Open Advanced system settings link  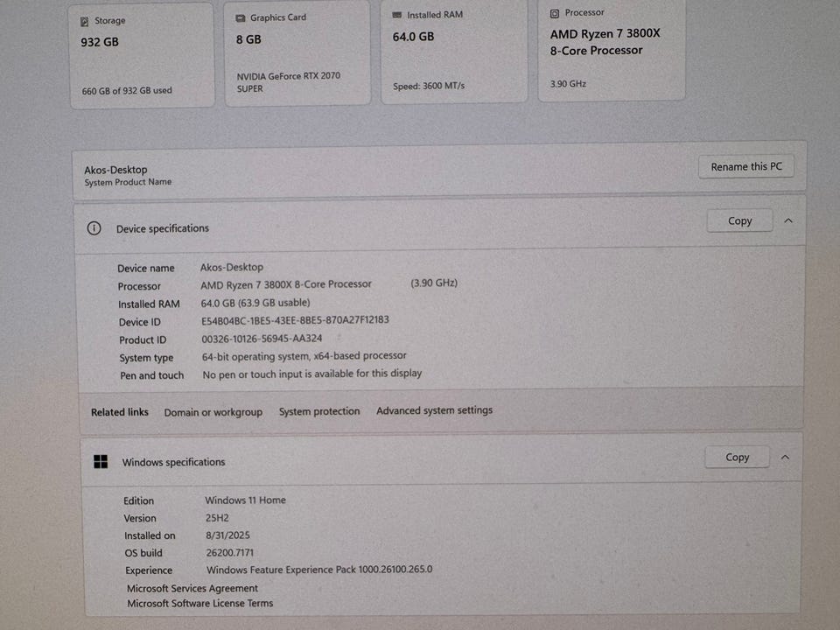point(435,410)
